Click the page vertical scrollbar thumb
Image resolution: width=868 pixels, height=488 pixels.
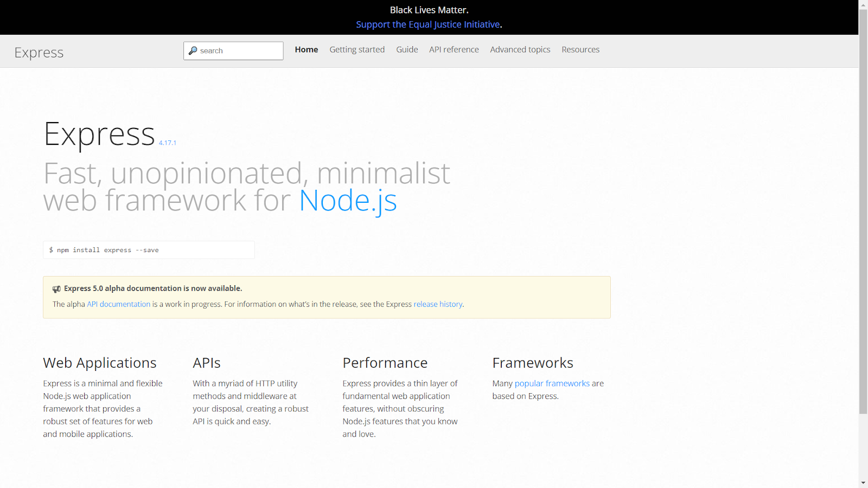pyautogui.click(x=863, y=211)
